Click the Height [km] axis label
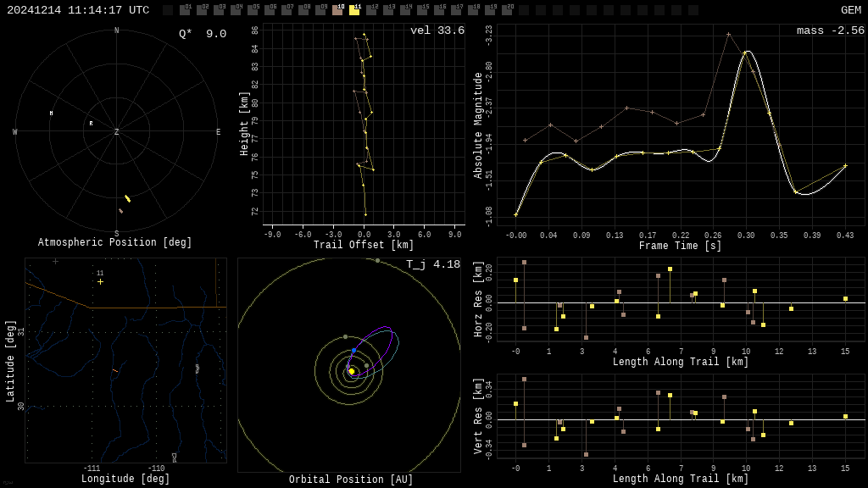This screenshot has width=868, height=488. tap(244, 124)
